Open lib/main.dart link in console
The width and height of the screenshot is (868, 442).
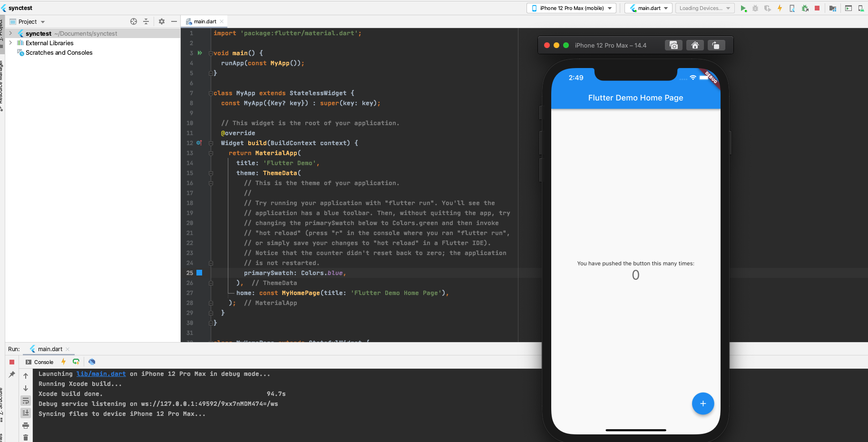click(x=101, y=374)
